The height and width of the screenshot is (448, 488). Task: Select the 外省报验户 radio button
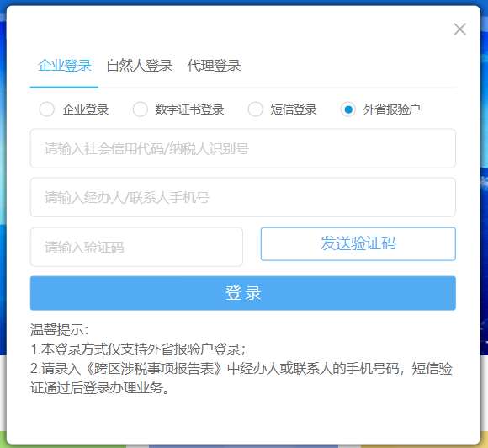(348, 109)
